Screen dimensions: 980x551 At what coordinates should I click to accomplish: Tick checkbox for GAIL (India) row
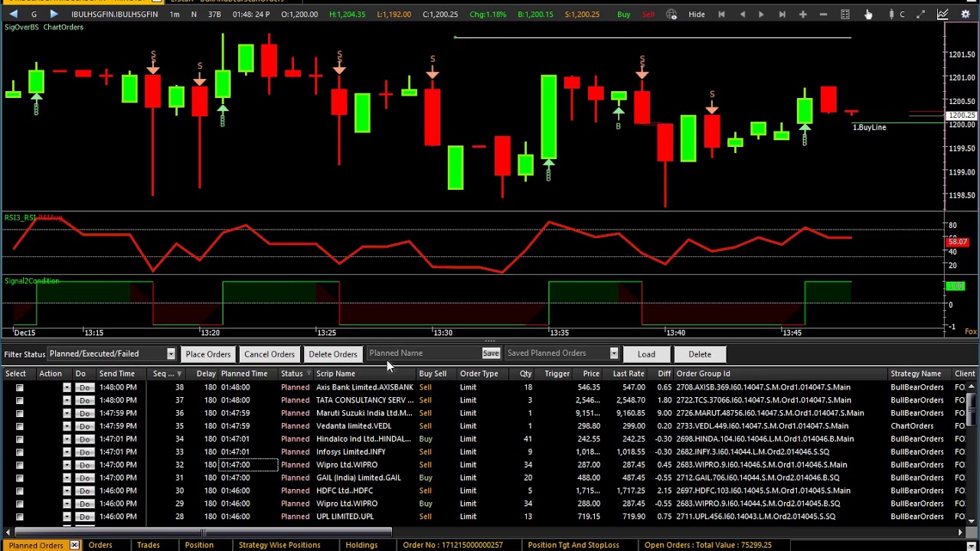pyautogui.click(x=20, y=478)
